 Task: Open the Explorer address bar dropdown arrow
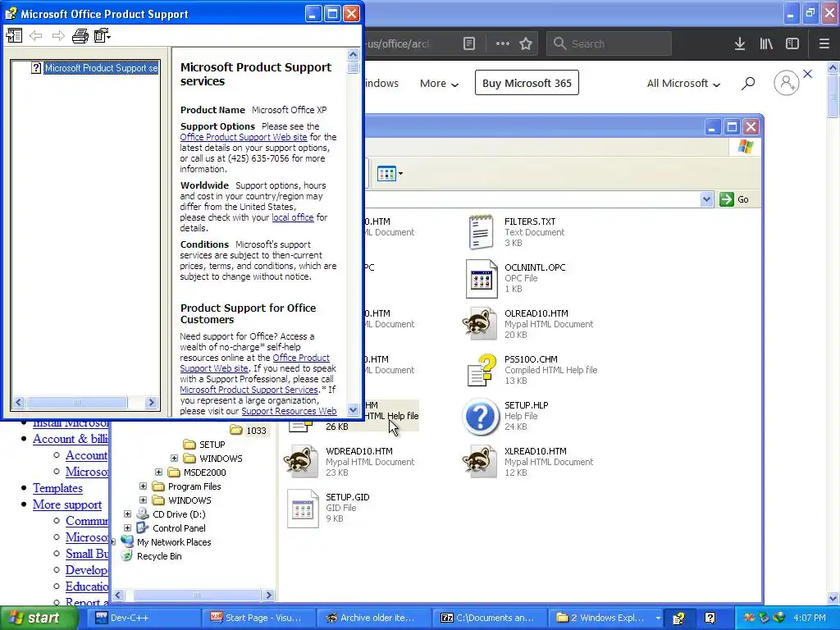tap(706, 199)
